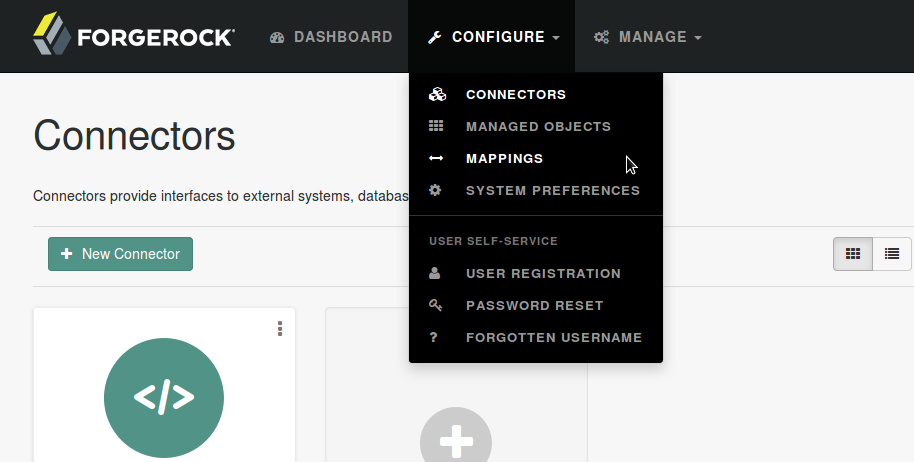914x462 pixels.
Task: Click the Mappings double-arrow icon
Action: pos(436,158)
